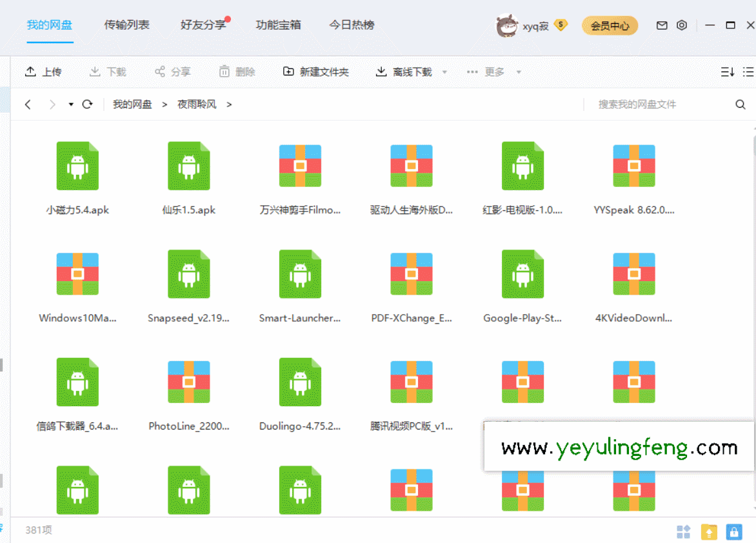Open the blue lock safe icon
The image size is (756, 543).
tap(734, 532)
